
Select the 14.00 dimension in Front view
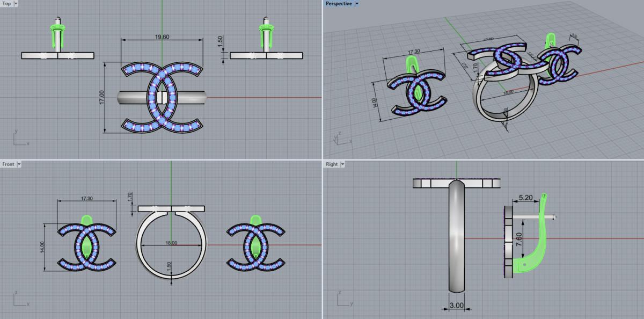(43, 247)
